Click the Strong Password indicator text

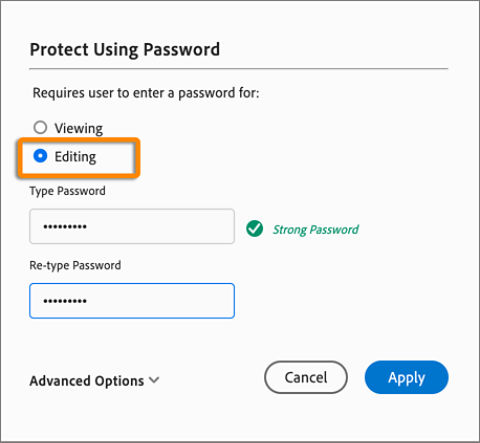point(316,230)
